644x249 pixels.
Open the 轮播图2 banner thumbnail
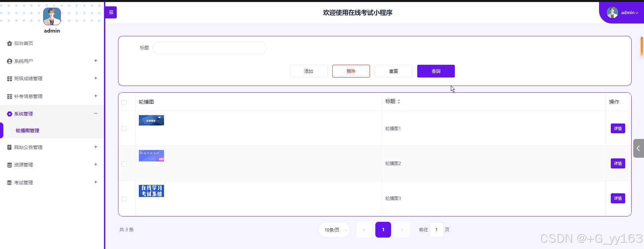(x=151, y=156)
